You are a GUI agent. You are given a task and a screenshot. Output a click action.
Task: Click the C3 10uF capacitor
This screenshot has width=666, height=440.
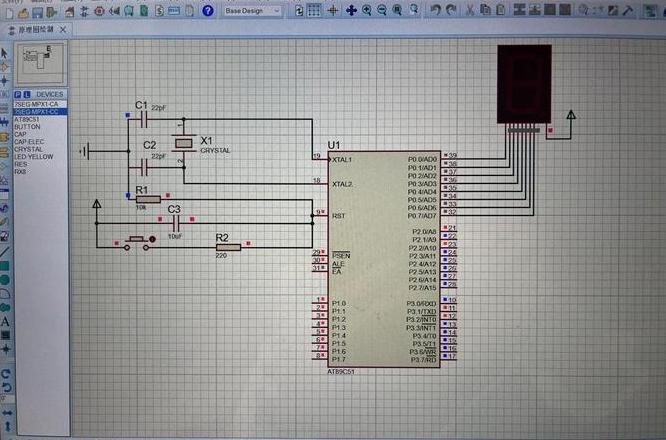(176, 223)
